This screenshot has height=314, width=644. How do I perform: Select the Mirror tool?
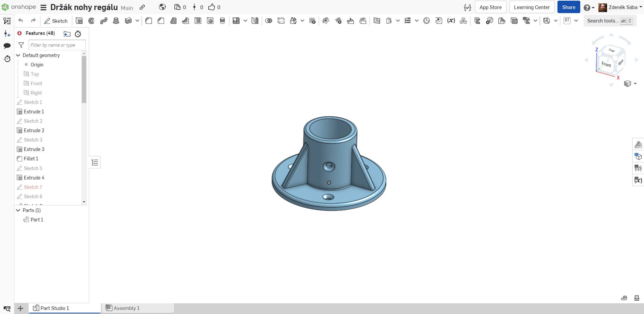[255, 21]
